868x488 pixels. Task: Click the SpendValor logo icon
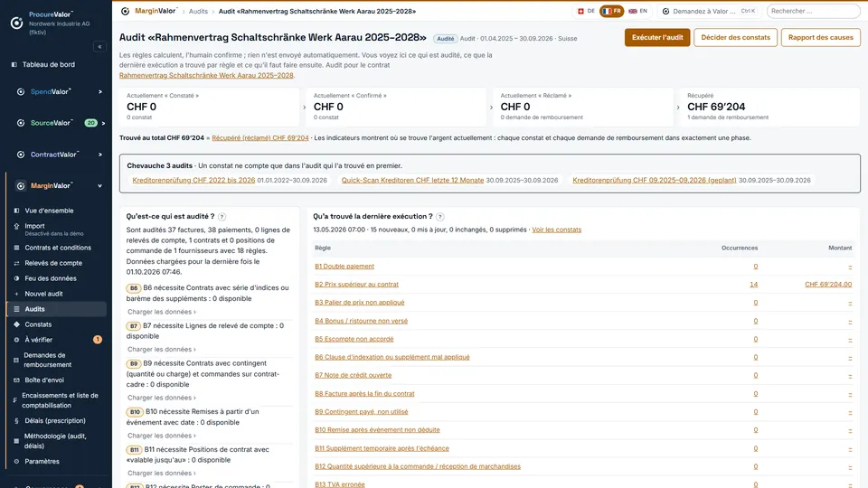pos(21,92)
